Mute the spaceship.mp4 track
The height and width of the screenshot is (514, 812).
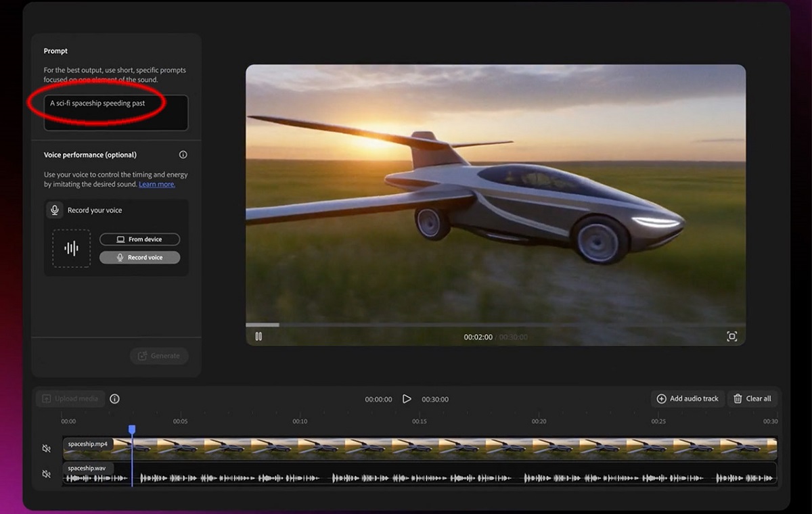(x=47, y=448)
